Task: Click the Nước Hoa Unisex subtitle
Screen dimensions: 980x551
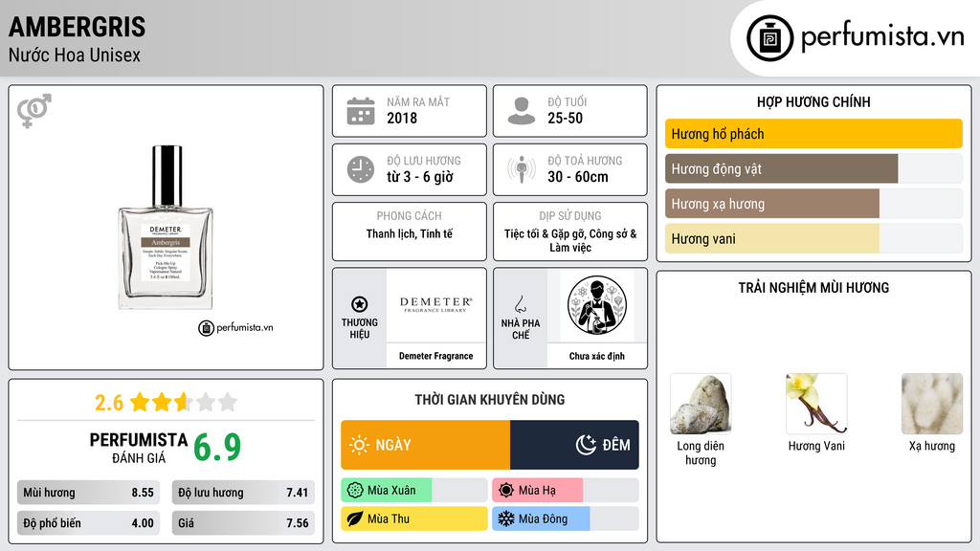Action: tap(75, 55)
